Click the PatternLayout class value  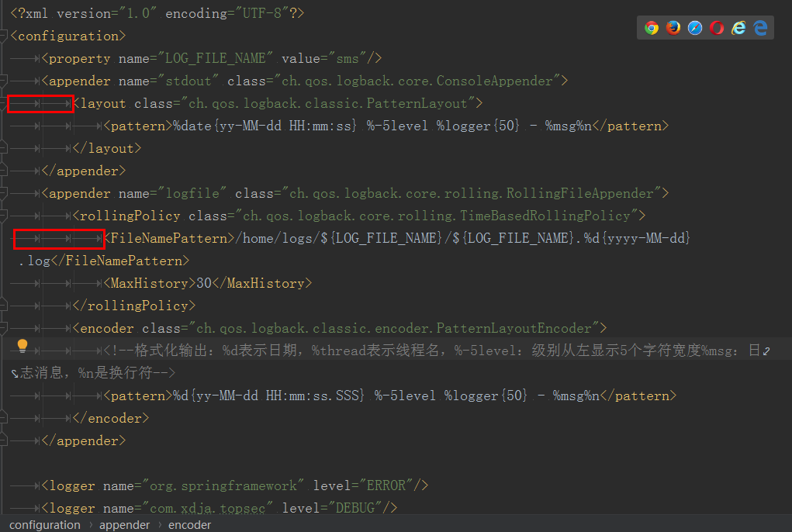[x=328, y=103]
